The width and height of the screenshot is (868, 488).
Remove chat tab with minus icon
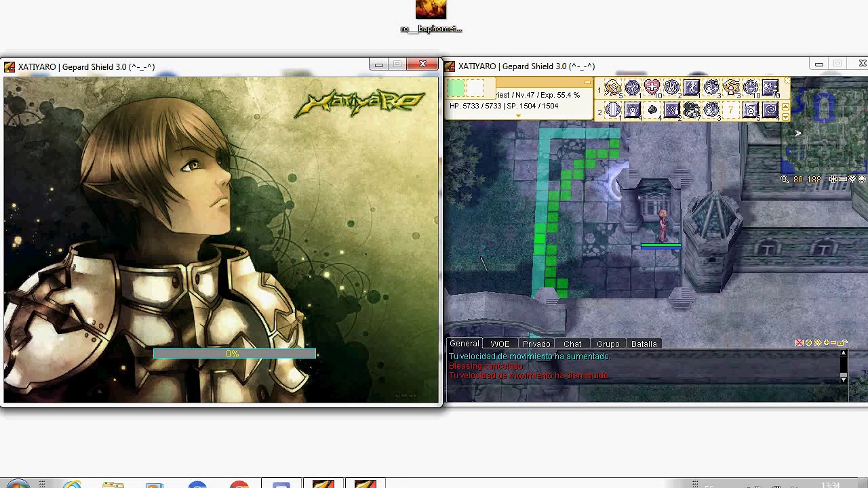(x=833, y=342)
